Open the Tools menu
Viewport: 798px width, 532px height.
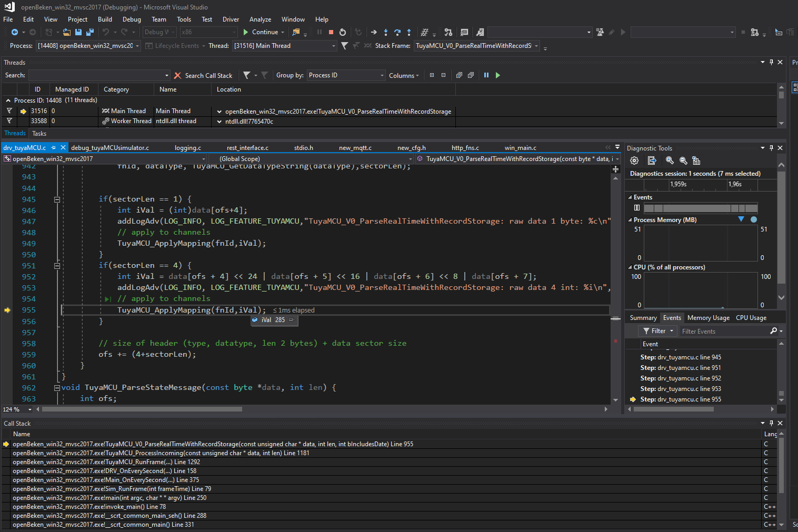coord(184,19)
